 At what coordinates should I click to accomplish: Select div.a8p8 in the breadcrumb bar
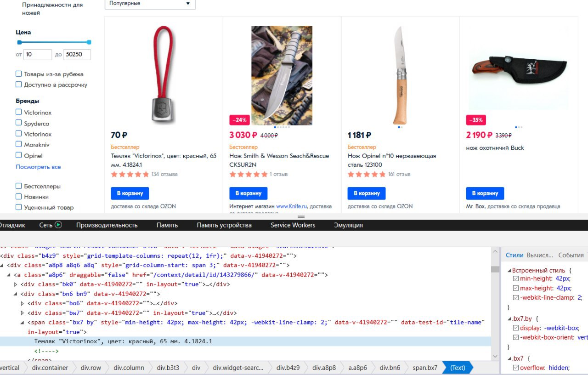click(x=324, y=368)
